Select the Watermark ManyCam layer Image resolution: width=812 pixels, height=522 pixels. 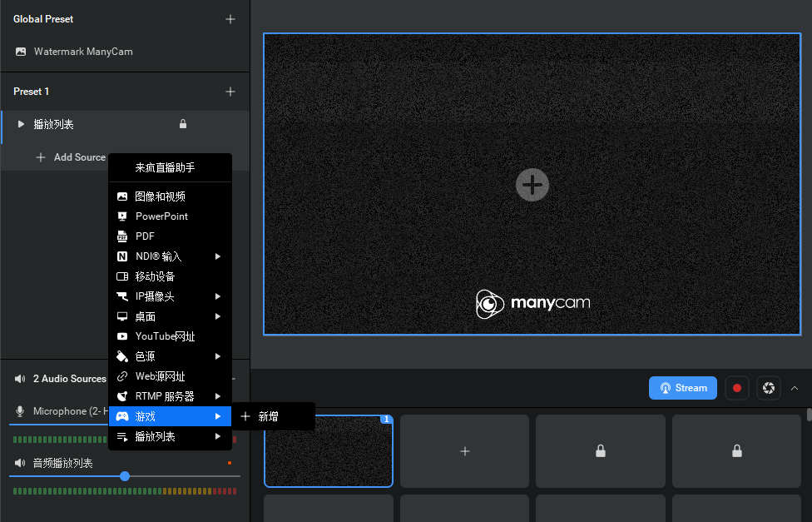pyautogui.click(x=125, y=52)
